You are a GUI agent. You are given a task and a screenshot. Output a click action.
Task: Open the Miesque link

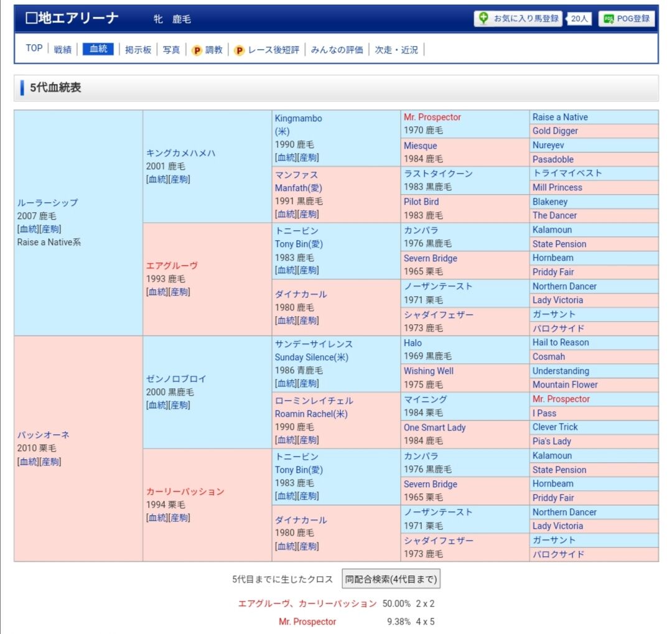coord(421,146)
